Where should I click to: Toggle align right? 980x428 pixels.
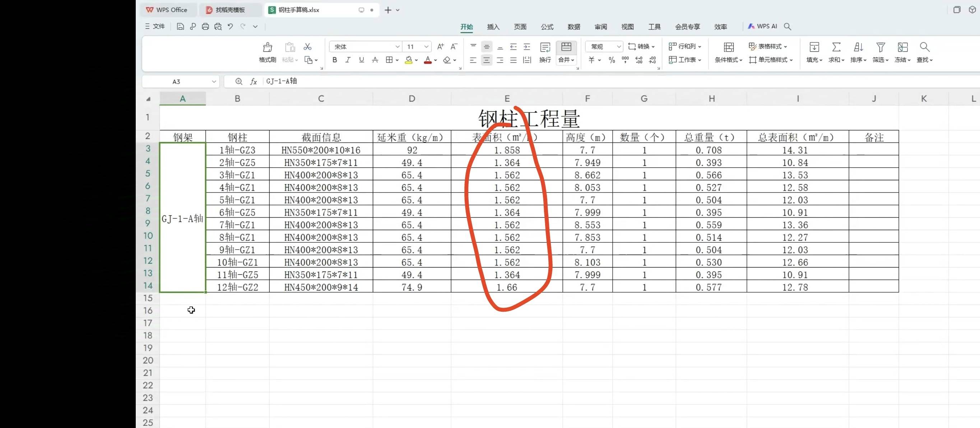pos(500,60)
